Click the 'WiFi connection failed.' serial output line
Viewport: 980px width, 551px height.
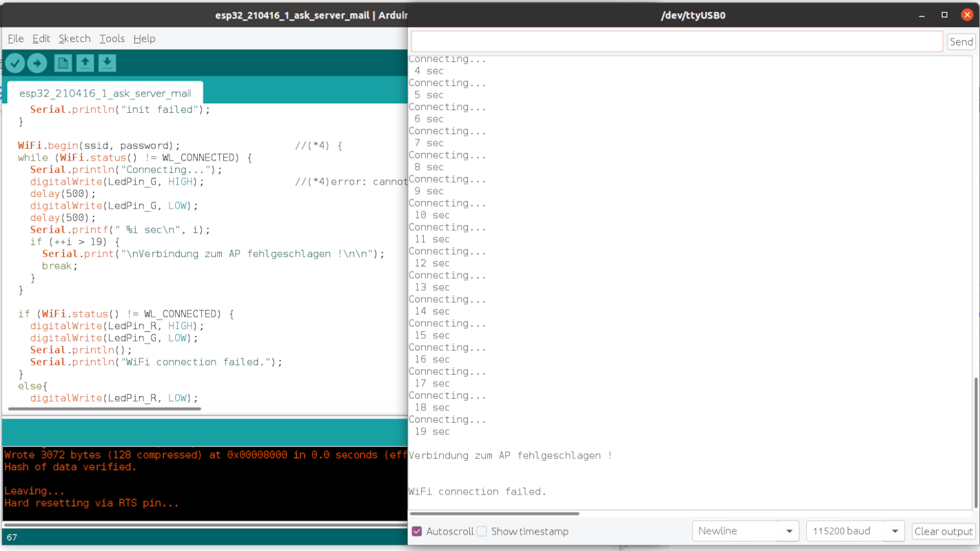[x=477, y=491]
